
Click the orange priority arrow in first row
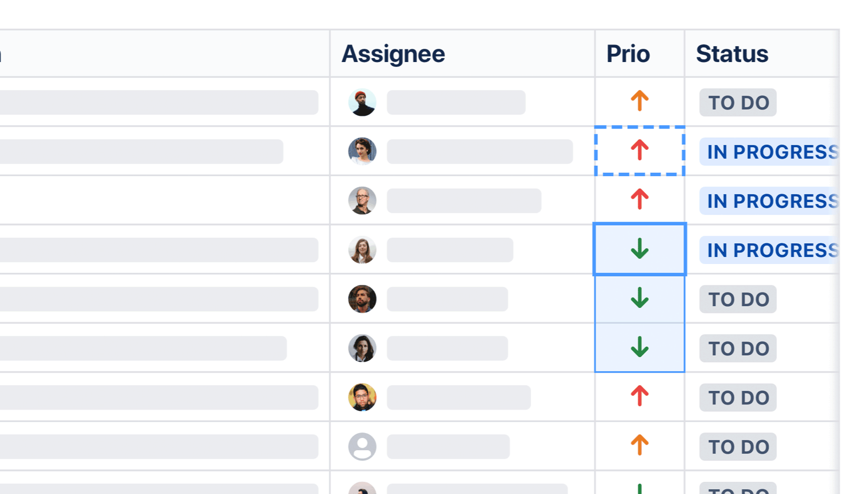639,101
